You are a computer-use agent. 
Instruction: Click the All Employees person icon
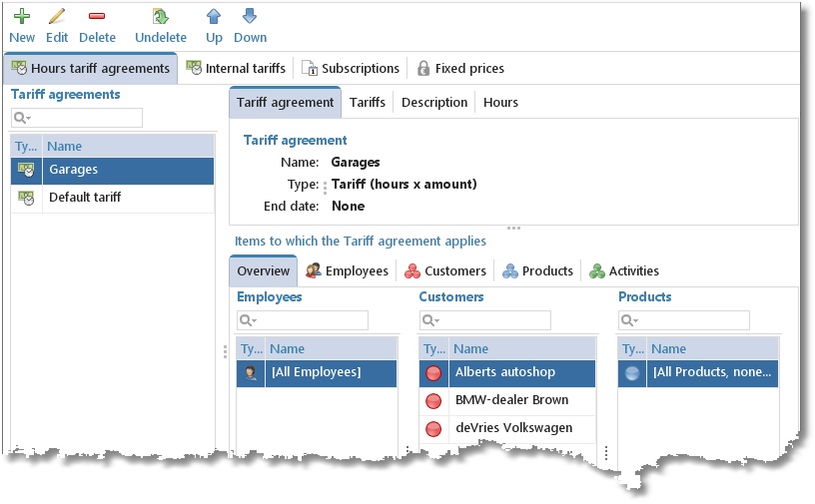[251, 372]
